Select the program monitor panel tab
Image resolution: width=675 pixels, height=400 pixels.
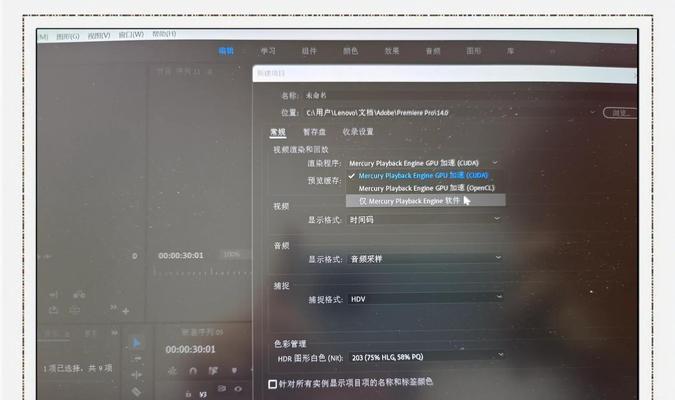178,72
